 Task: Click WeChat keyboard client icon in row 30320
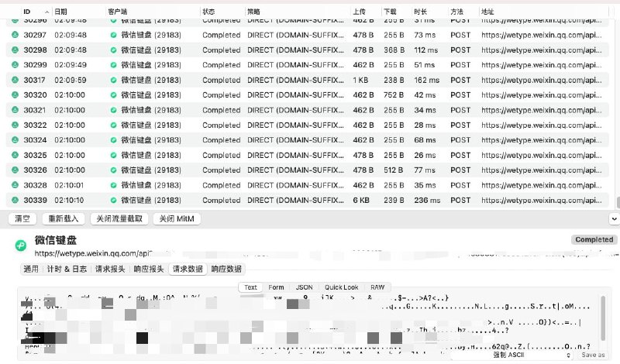click(x=113, y=95)
